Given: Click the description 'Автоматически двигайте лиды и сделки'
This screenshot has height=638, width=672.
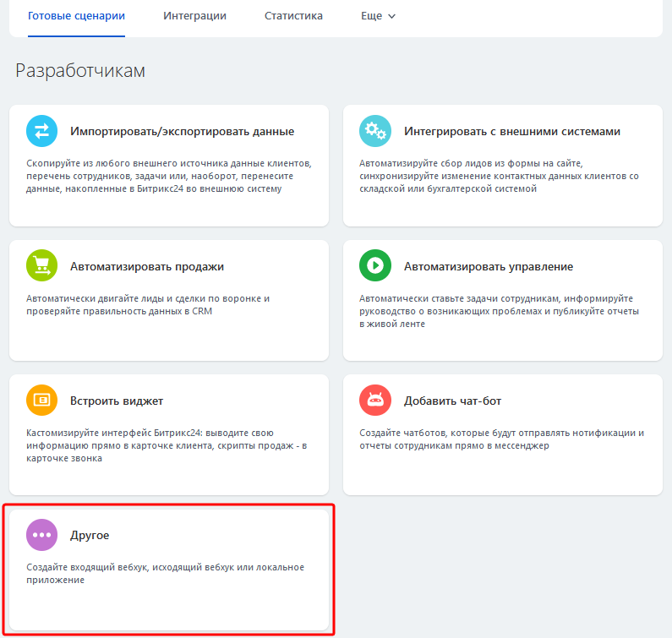Looking at the screenshot, I should pos(148,305).
